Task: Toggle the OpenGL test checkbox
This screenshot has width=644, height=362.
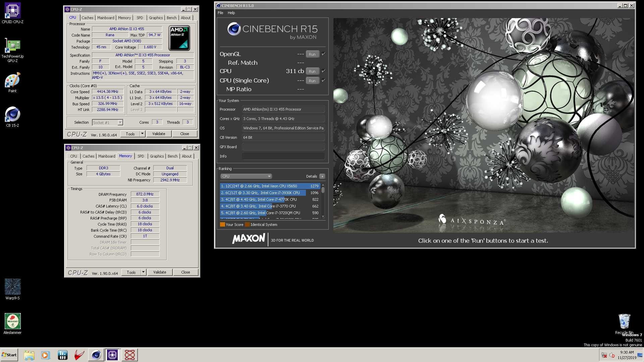Action: click(x=323, y=54)
